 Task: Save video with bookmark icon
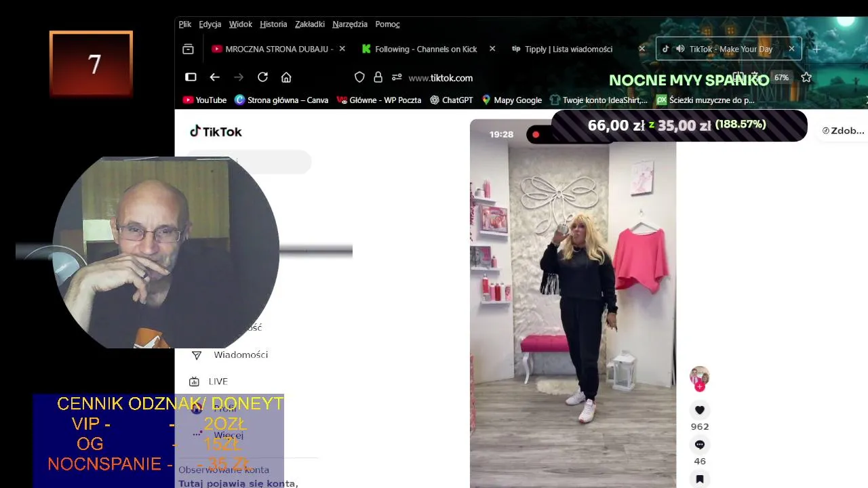pyautogui.click(x=700, y=479)
